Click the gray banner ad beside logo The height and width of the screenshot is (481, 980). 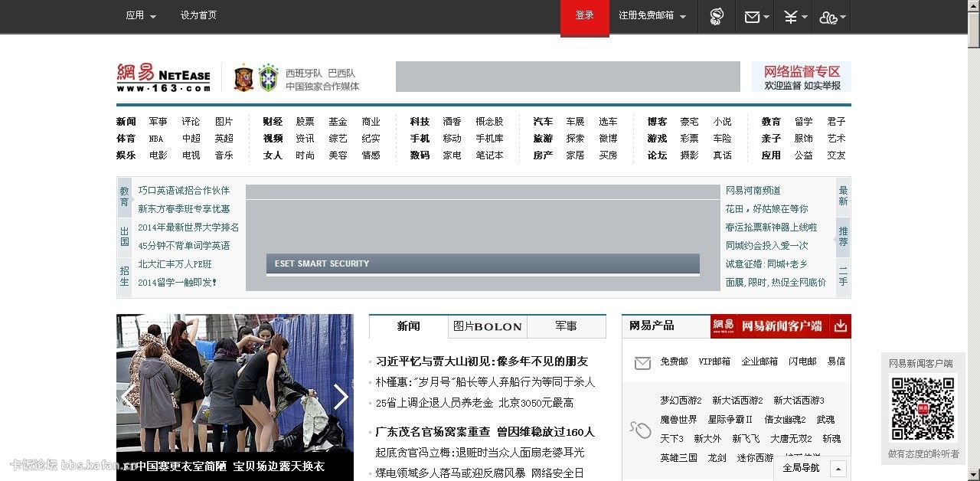coord(568,77)
